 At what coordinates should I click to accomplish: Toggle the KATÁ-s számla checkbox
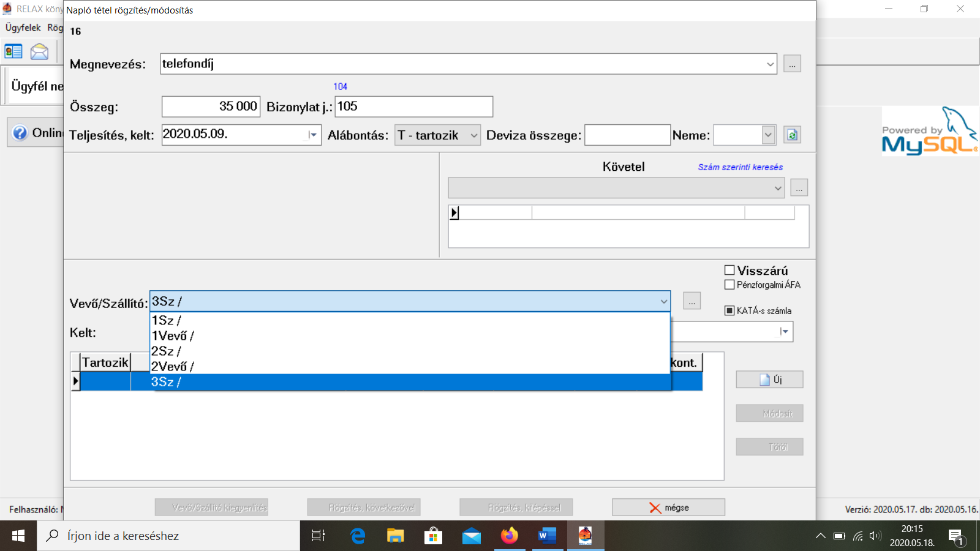click(x=729, y=310)
